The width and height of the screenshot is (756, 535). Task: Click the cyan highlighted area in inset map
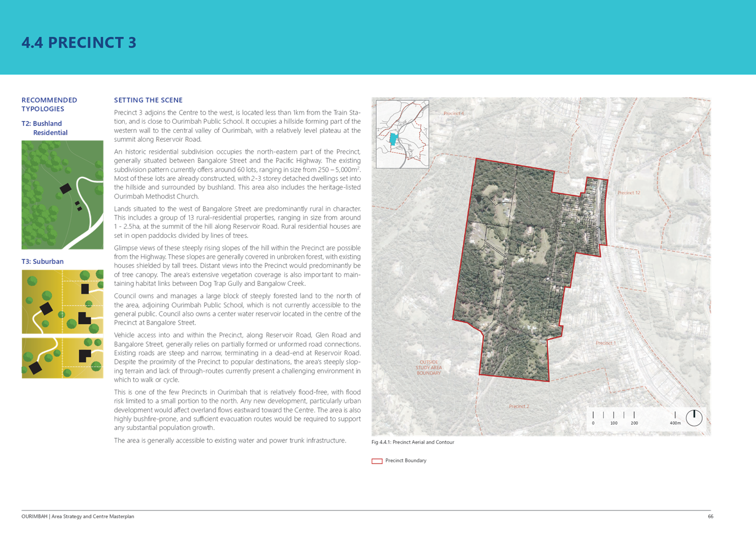point(393,139)
